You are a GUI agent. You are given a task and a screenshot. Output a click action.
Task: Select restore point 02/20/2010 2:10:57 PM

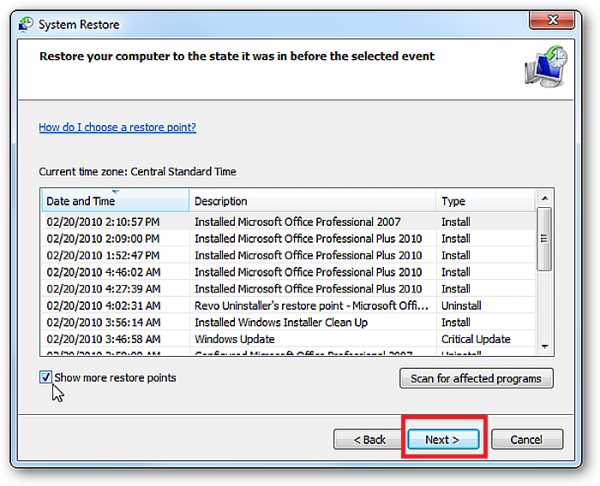click(288, 222)
